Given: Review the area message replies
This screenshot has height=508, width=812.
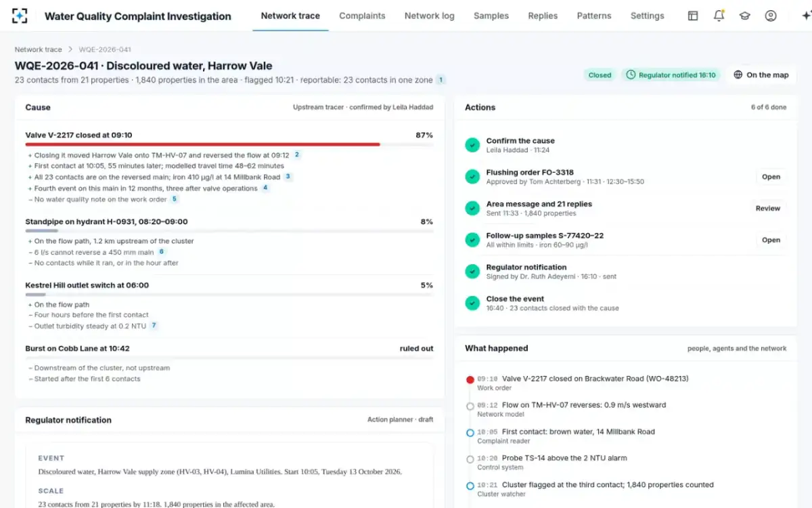Looking at the screenshot, I should tap(768, 209).
